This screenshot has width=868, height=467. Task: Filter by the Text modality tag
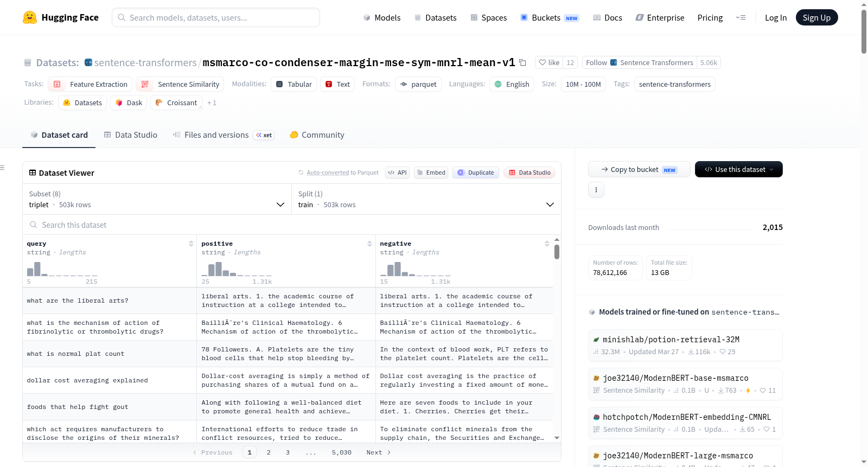(x=337, y=84)
